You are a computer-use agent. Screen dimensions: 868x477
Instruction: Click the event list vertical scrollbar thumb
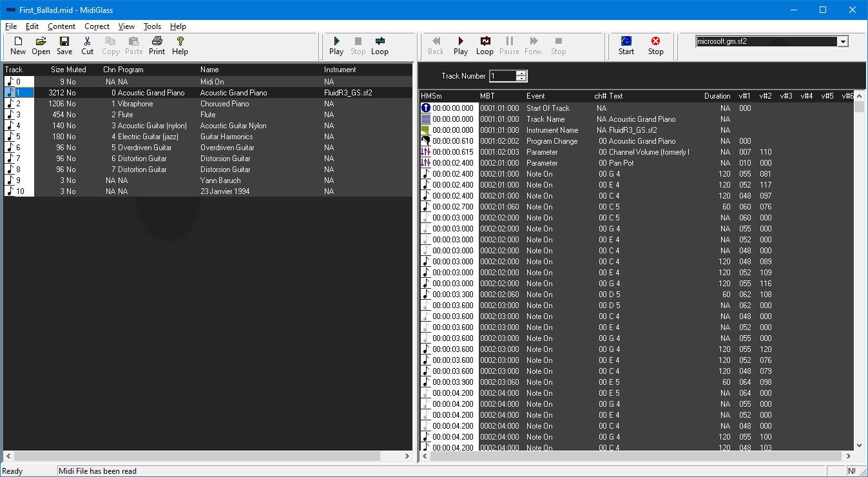(859, 106)
